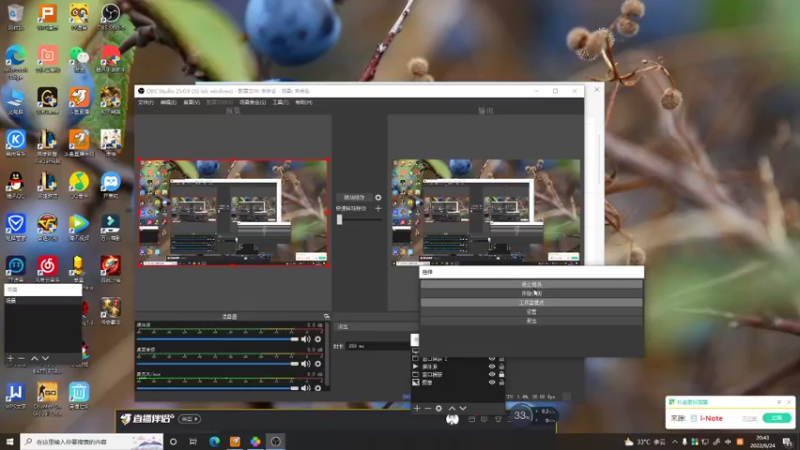The width and height of the screenshot is (800, 450).
Task: Adjust the first mixer channel volume slider
Action: (x=217, y=339)
